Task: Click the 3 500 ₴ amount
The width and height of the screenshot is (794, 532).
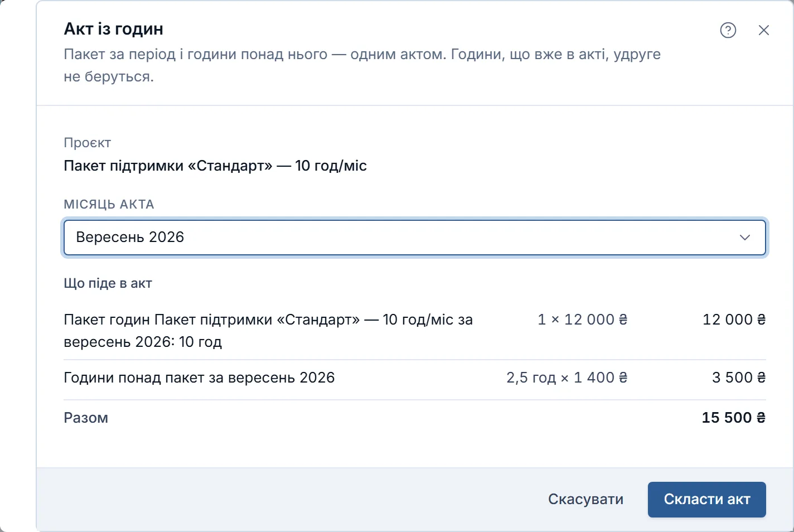Action: [739, 378]
